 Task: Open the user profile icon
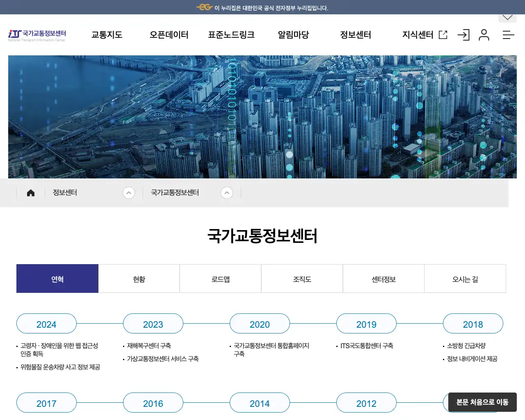(x=484, y=35)
